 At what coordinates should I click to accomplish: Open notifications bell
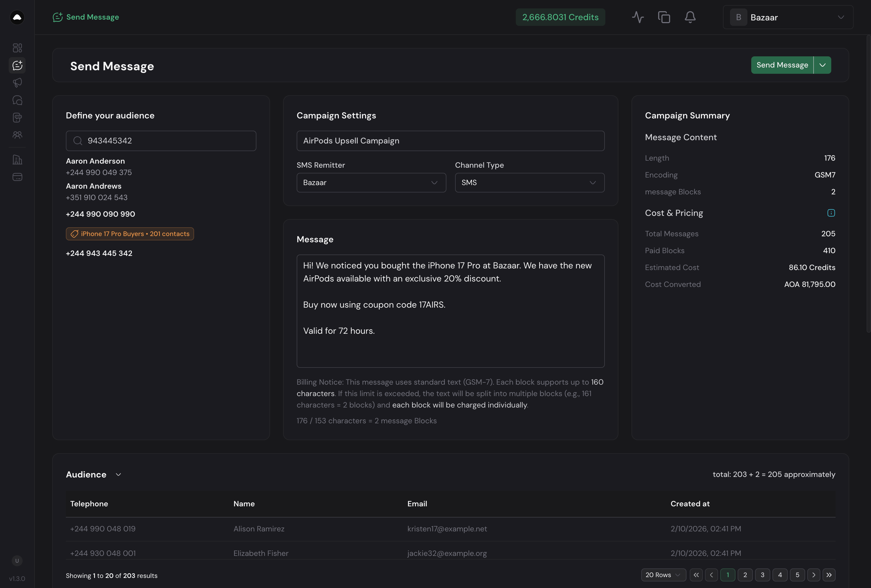(690, 17)
